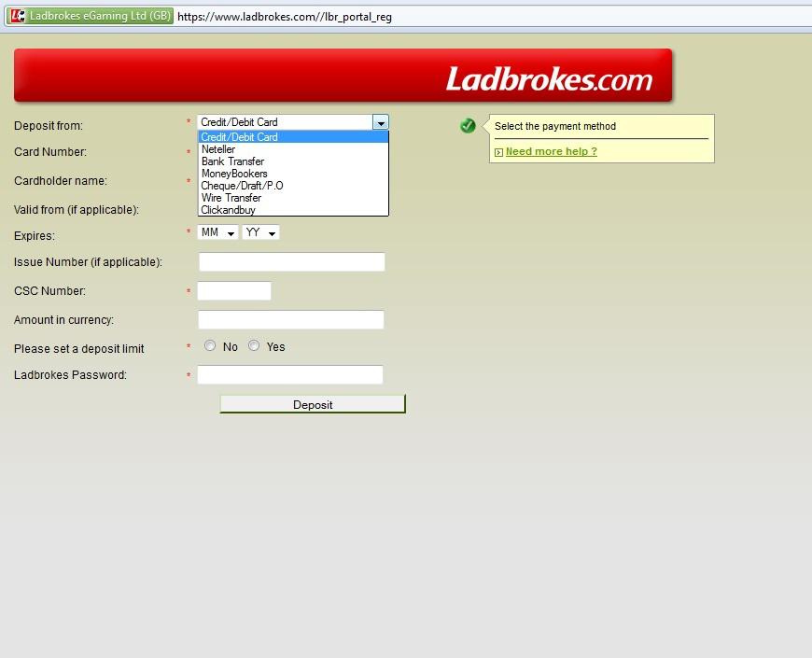Image resolution: width=812 pixels, height=658 pixels.
Task: Select Yes for deposit limit
Action: pyautogui.click(x=254, y=346)
